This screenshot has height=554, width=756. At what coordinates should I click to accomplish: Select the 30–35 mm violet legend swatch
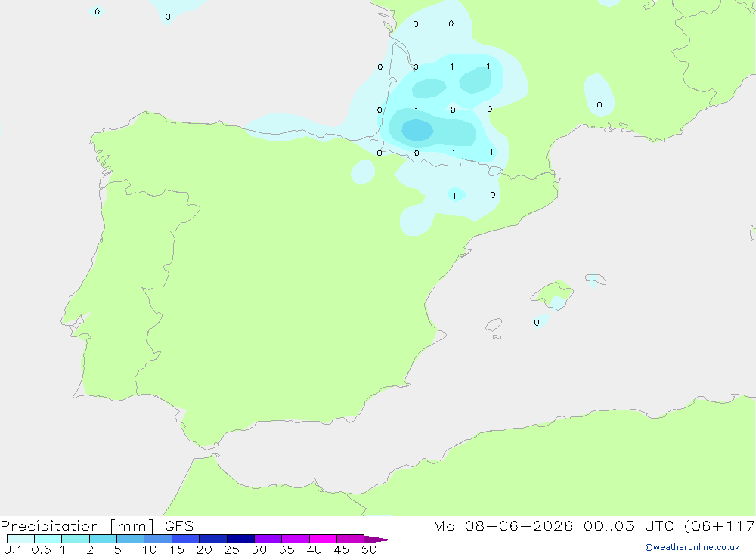click(268, 539)
